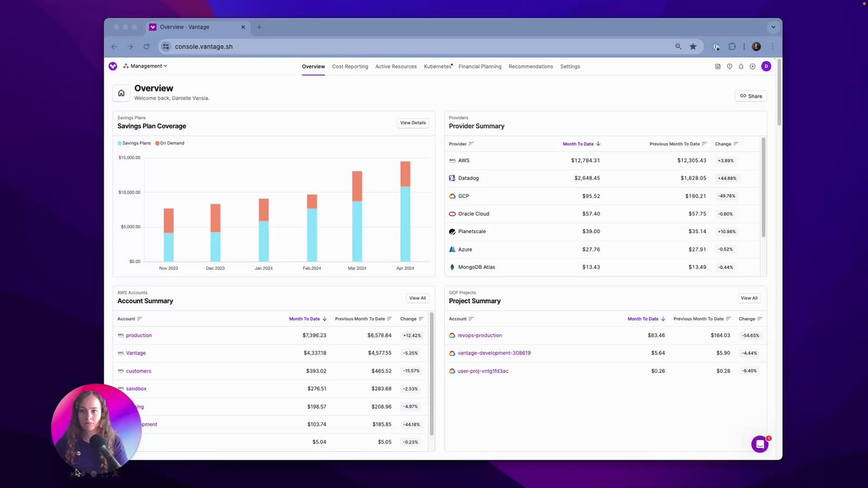Click View Details on Savings Plan Coverage

pos(413,123)
